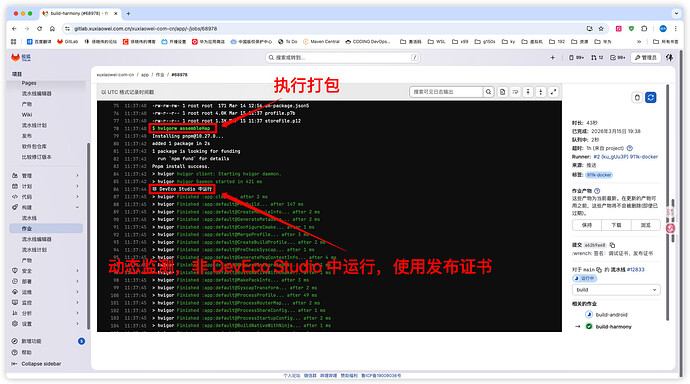Expand the 代码 sidebar section

[x=46, y=197]
